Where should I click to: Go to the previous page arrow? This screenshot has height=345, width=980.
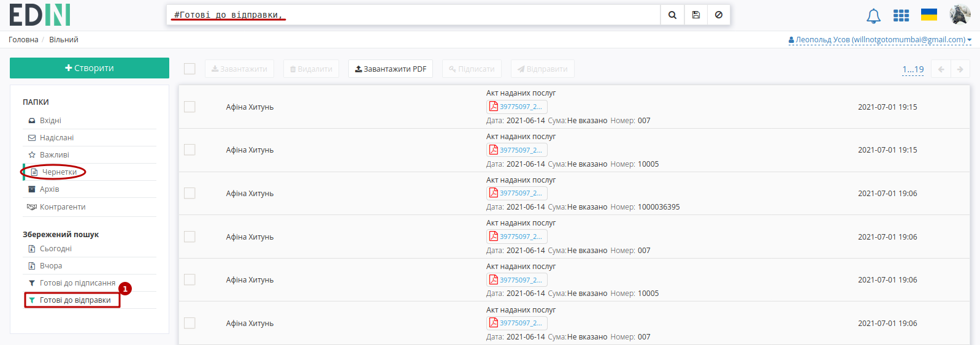point(941,69)
